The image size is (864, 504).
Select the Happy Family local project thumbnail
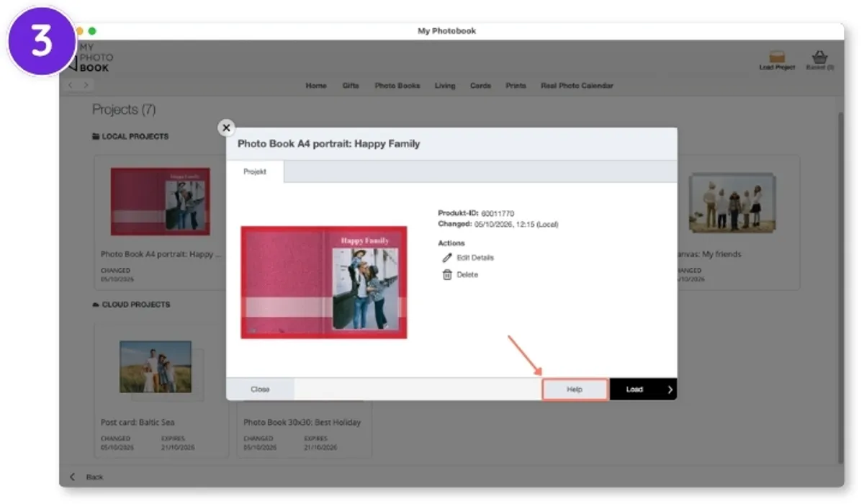[x=160, y=202]
